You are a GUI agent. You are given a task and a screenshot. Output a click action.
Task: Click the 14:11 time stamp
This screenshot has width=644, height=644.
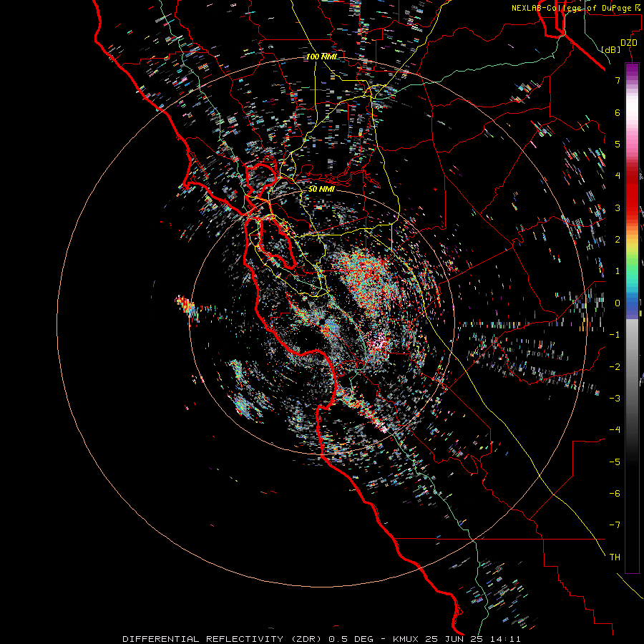(505, 639)
